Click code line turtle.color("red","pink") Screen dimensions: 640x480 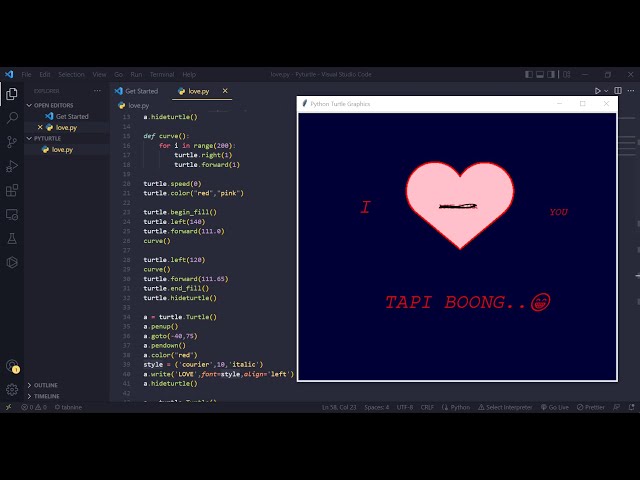click(193, 193)
